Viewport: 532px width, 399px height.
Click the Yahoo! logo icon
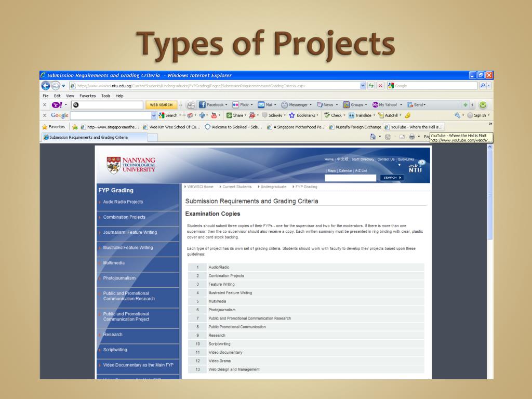coord(57,105)
